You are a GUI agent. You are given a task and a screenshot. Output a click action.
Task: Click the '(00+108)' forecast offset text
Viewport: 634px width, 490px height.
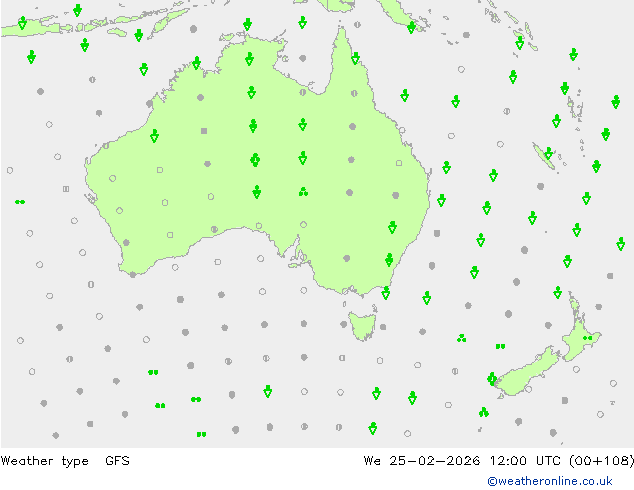pyautogui.click(x=601, y=460)
